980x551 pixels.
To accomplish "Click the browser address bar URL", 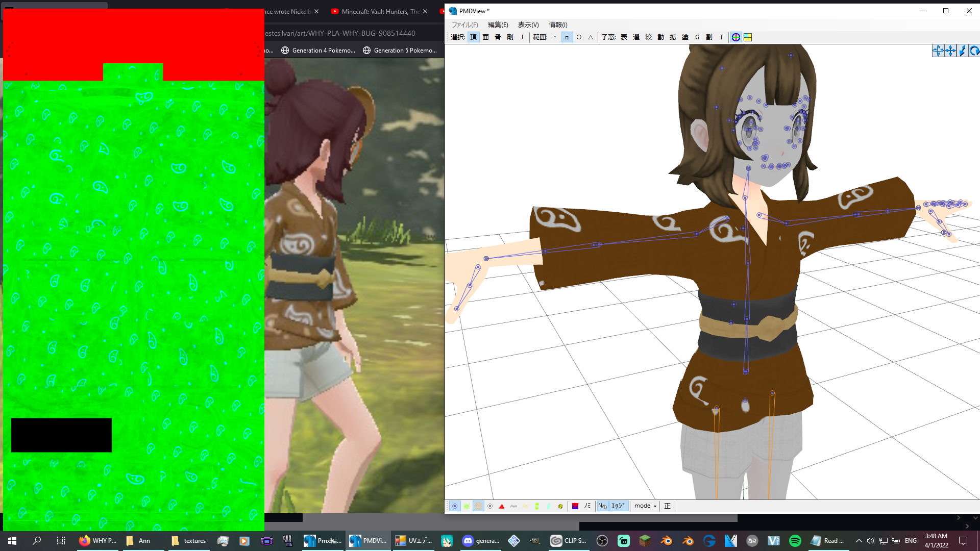I will point(340,33).
